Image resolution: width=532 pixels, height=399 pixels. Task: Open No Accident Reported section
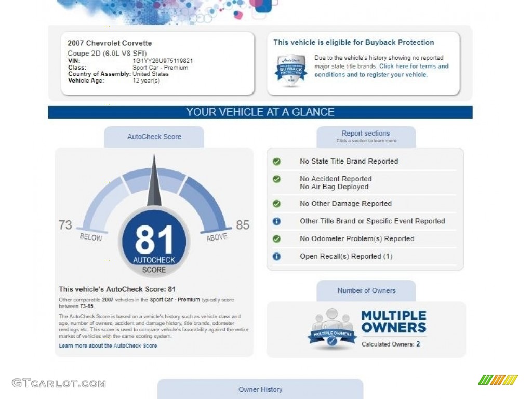[x=336, y=179]
